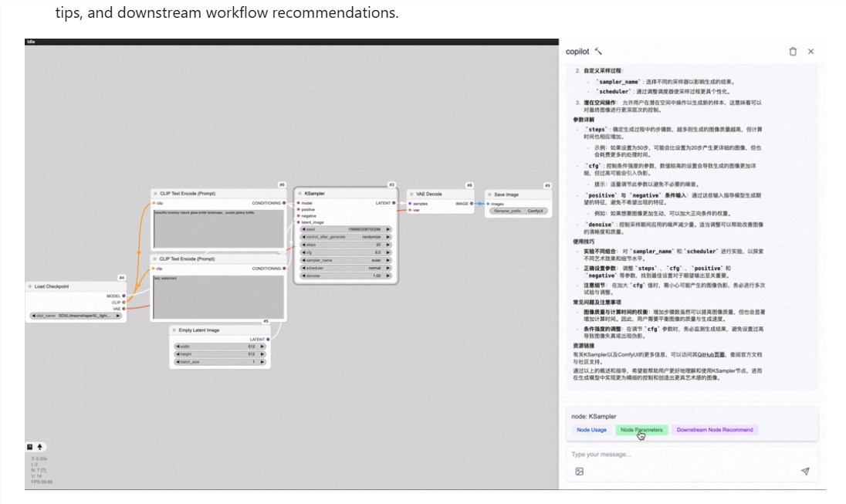Next checkpoint via ckpt_name right arrow
This screenshot has height=504, width=846.
coord(119,315)
